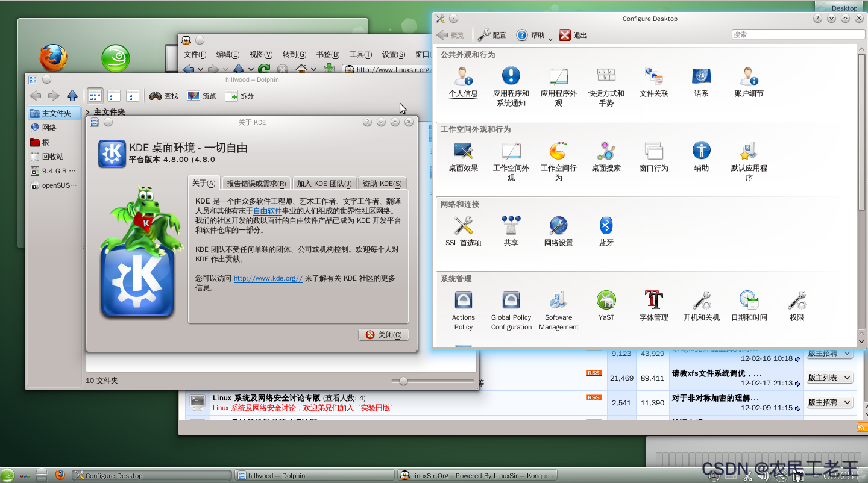Switch to 报告错误或需求 tab
Screen dimensions: 868x483
click(x=256, y=184)
